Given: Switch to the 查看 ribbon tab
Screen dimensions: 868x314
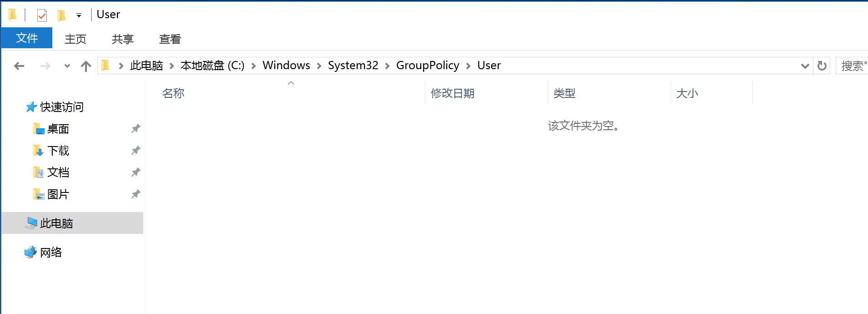Looking at the screenshot, I should point(170,39).
